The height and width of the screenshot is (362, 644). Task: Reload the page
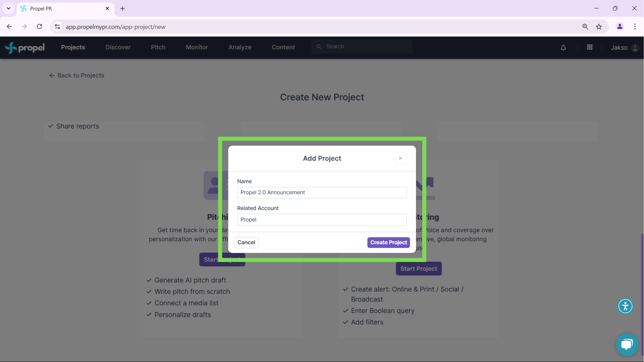coord(39,26)
